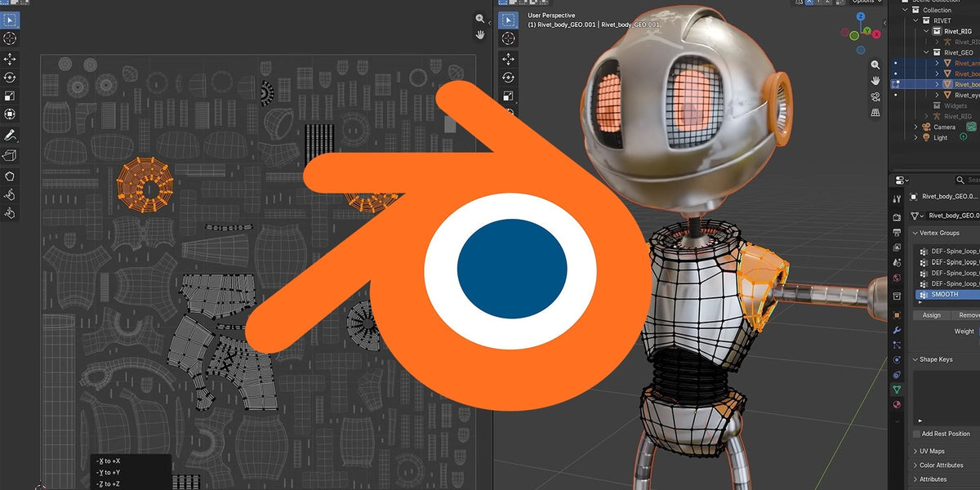Collapse the RIVET collection in outliner
Image resolution: width=980 pixels, height=490 pixels.
pos(915,20)
